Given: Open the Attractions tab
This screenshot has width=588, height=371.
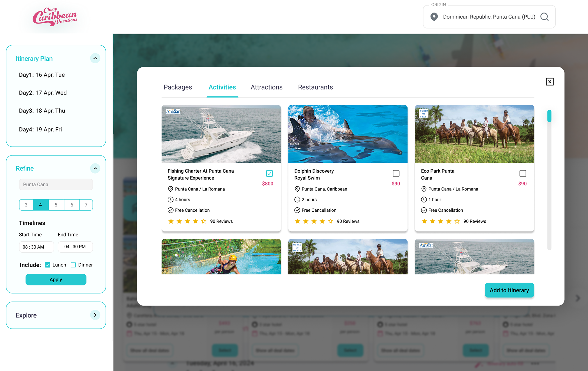Looking at the screenshot, I should point(267,87).
